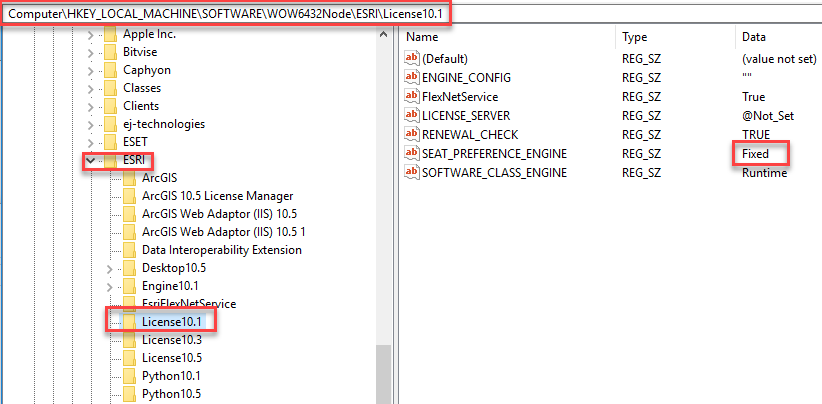The image size is (822, 404).
Task: Select the Data Interoperability Extension key
Action: [x=221, y=249]
